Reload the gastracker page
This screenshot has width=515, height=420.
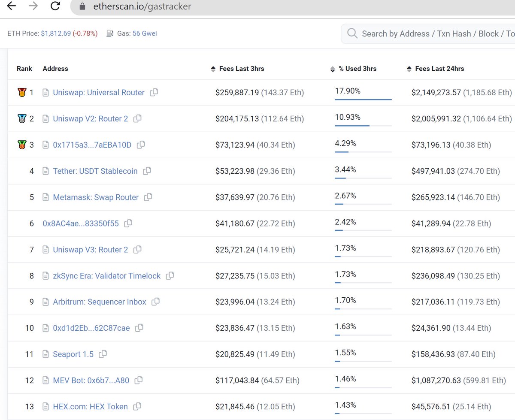click(55, 6)
